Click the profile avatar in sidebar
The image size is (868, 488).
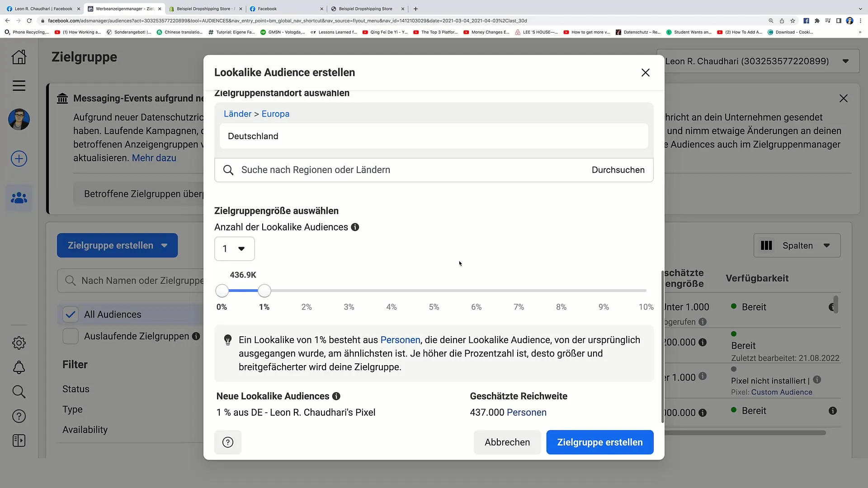[x=19, y=119]
